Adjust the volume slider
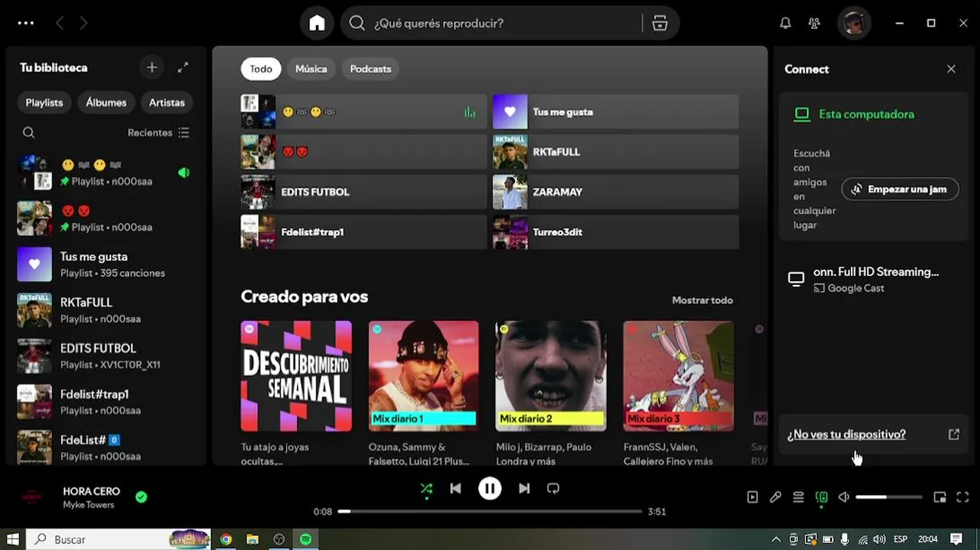This screenshot has width=980, height=550. coord(888,497)
